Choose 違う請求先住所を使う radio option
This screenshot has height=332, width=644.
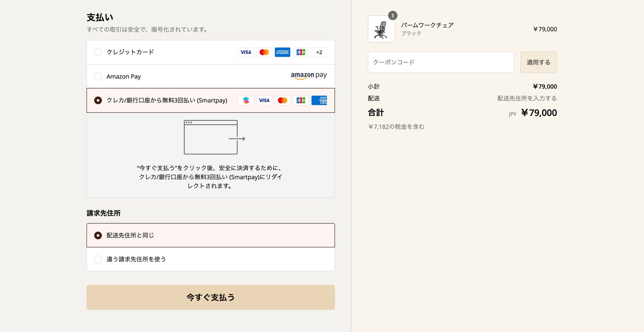(98, 259)
